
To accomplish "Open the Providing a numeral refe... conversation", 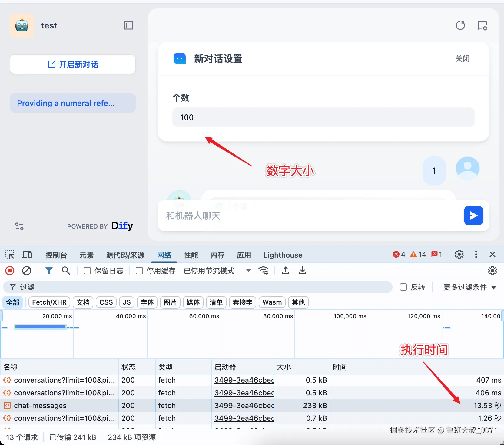I will click(73, 103).
